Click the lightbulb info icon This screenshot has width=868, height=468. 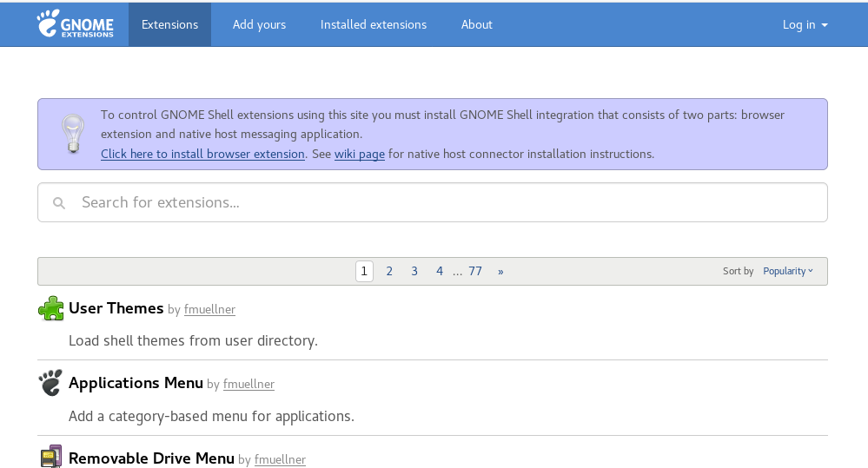click(x=72, y=134)
